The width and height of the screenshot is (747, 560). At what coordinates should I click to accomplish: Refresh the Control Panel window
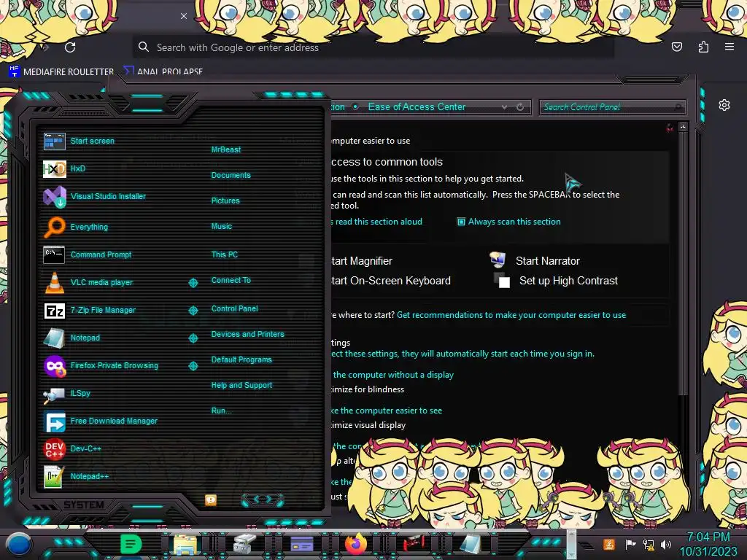click(x=520, y=107)
